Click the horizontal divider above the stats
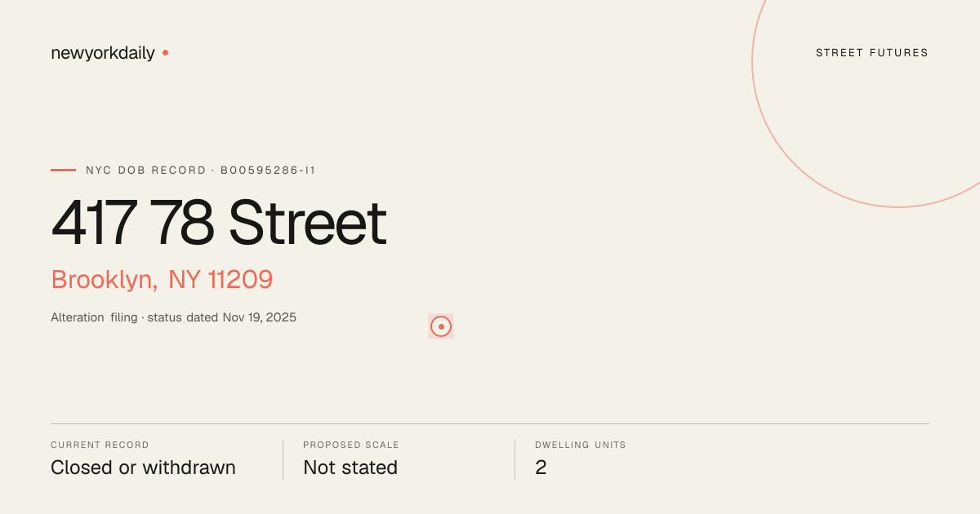The height and width of the screenshot is (514, 980). click(490, 423)
